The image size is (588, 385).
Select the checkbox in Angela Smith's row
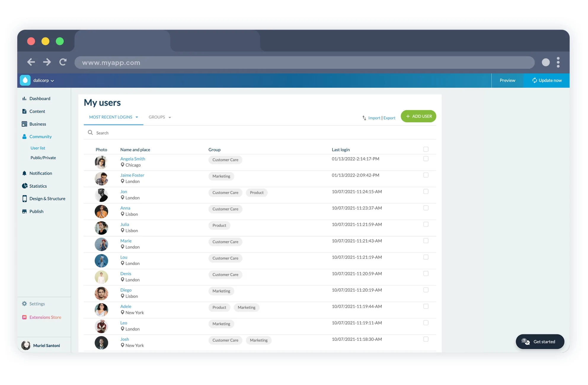click(x=426, y=159)
